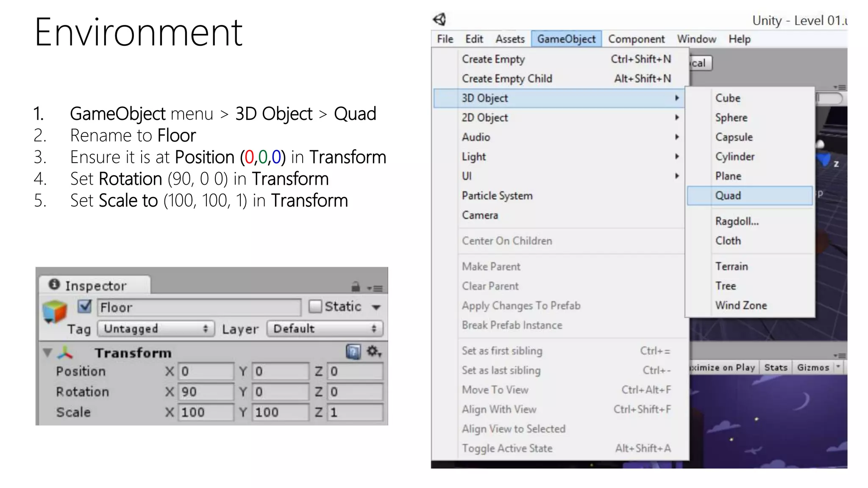Click the Floor name input field

[199, 307]
